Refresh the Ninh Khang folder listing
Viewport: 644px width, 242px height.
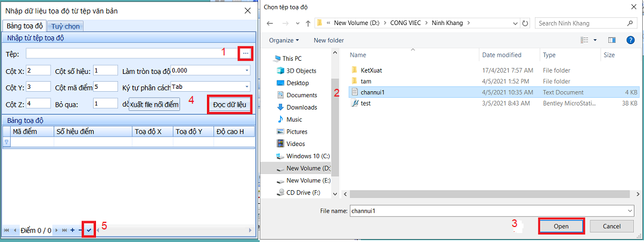coord(525,23)
